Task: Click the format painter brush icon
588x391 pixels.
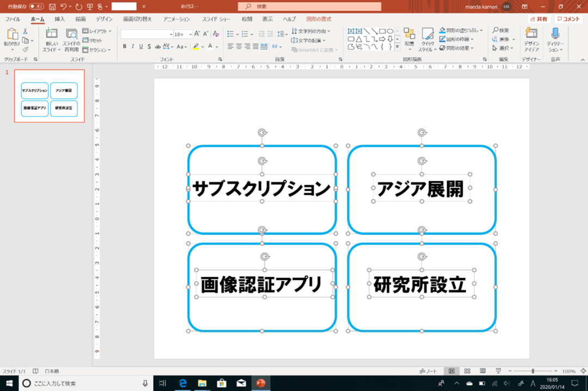Action: point(25,49)
